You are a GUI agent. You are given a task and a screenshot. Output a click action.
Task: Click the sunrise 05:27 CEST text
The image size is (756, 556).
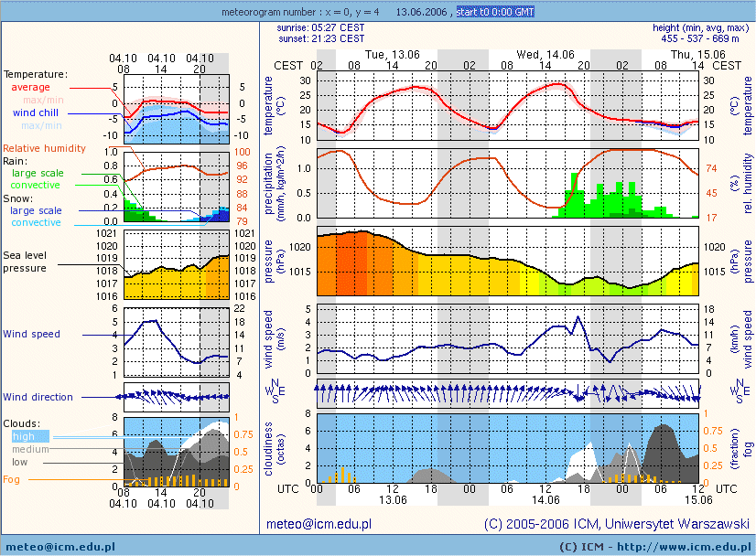coord(319,28)
